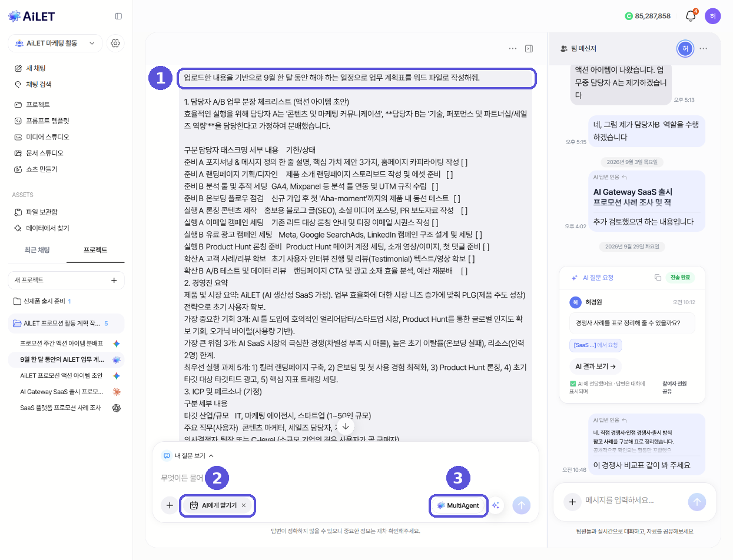The height and width of the screenshot is (560, 733).
Task: Add attachment in team messenger plus
Action: [x=572, y=502]
